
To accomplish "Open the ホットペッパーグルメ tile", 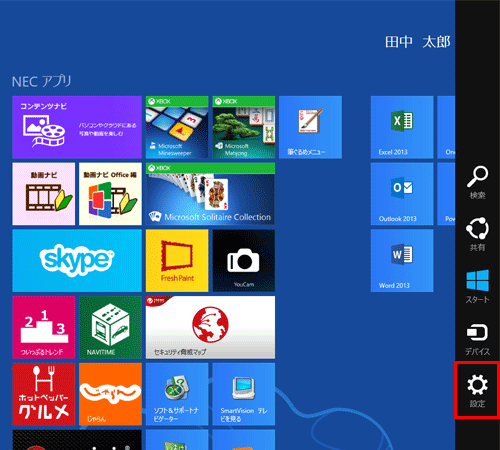I will 44,394.
